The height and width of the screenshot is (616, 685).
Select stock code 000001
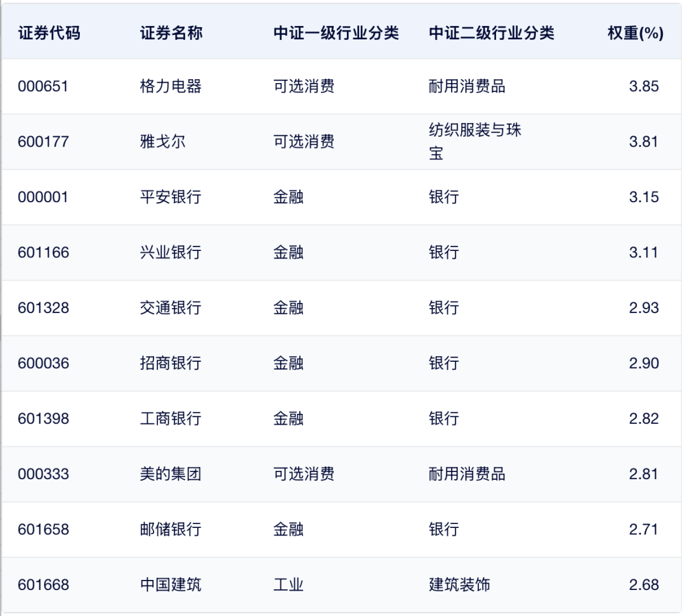(x=43, y=197)
